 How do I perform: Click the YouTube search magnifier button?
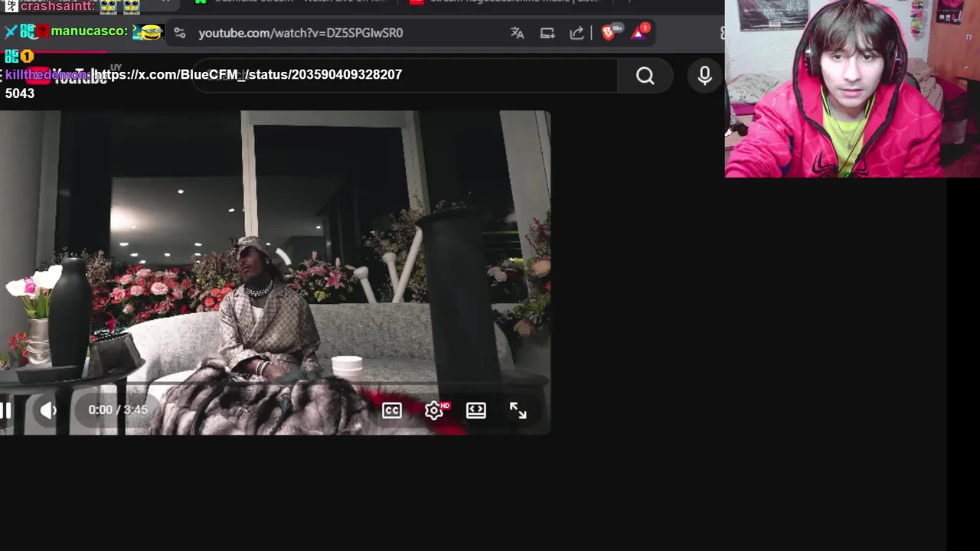[645, 76]
